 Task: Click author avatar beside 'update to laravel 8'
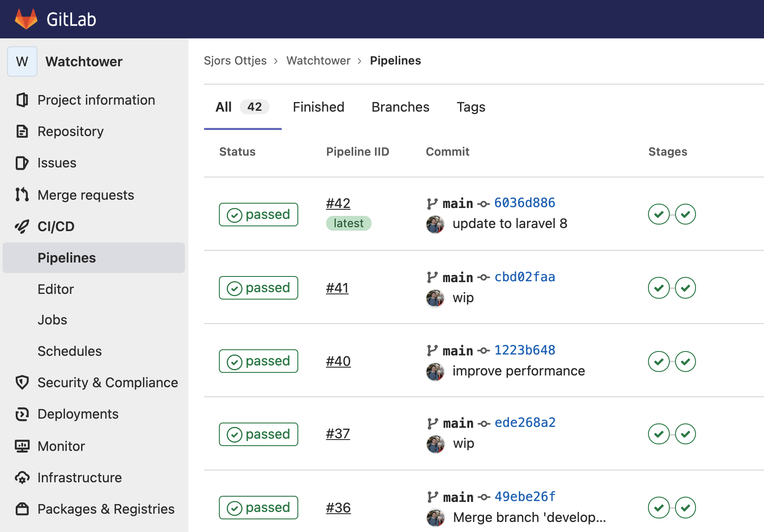point(435,225)
